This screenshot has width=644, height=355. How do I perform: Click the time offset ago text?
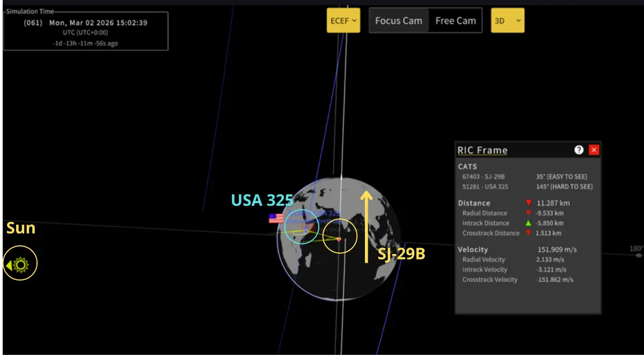(85, 43)
